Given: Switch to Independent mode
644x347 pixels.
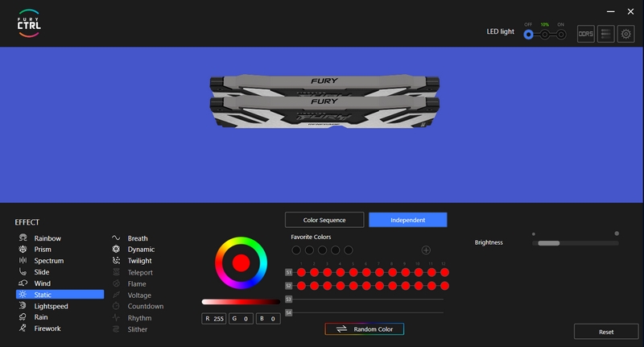Looking at the screenshot, I should point(408,220).
